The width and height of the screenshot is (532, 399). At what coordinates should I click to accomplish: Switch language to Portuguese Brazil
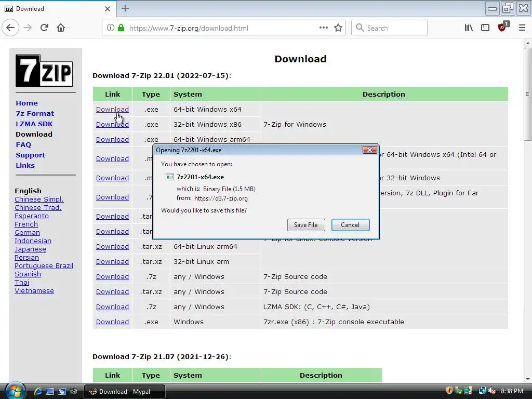click(44, 266)
